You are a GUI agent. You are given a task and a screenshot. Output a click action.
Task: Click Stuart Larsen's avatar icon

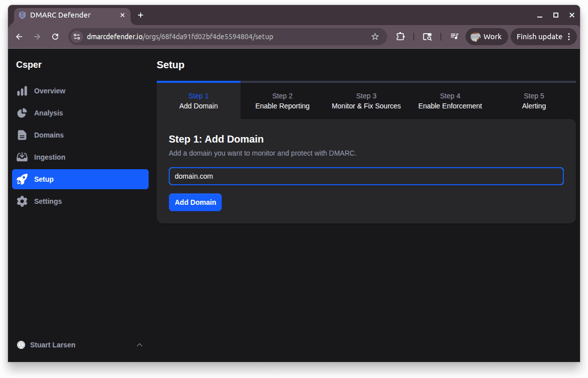[x=21, y=345]
